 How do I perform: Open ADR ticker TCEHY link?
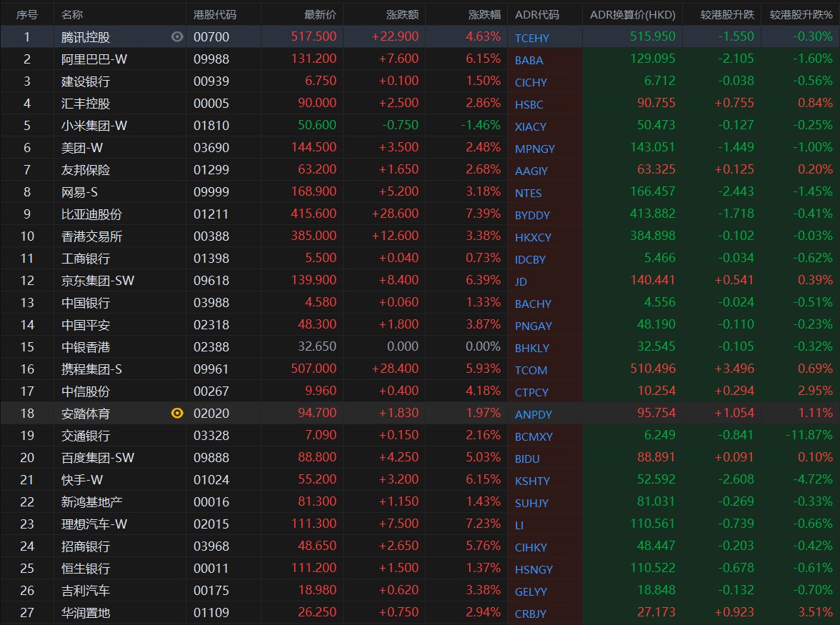[531, 38]
